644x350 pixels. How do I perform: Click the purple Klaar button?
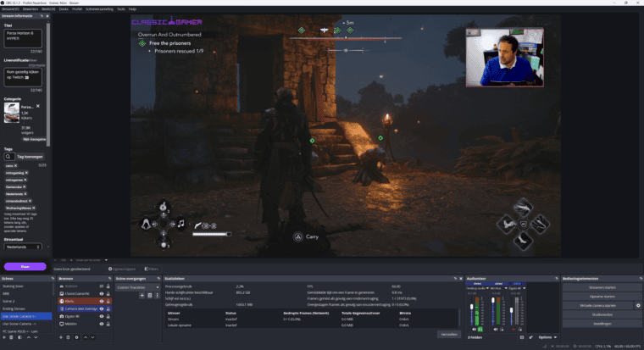coord(25,267)
